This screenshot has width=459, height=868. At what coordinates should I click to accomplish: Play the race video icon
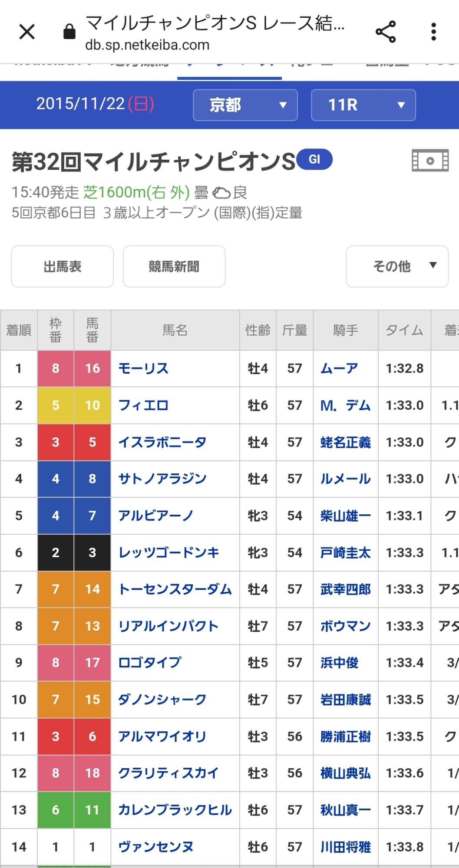[430, 161]
